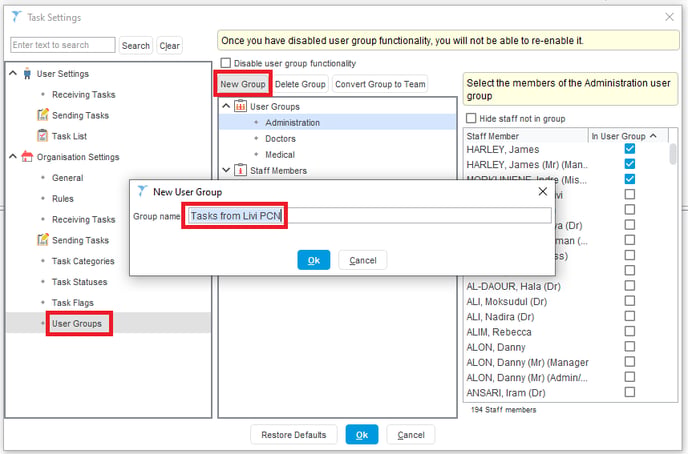Confirm new group with dialog Ok button
Viewport: 688px width, 454px height.
click(x=313, y=260)
